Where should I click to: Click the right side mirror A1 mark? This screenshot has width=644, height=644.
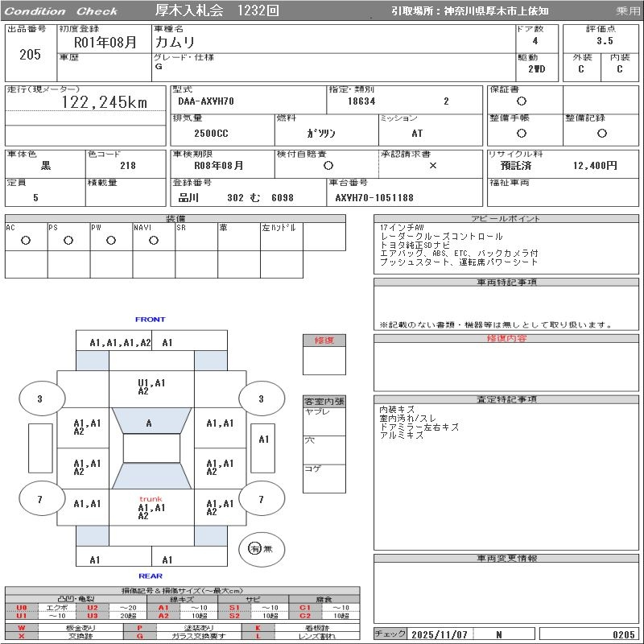tap(264, 439)
